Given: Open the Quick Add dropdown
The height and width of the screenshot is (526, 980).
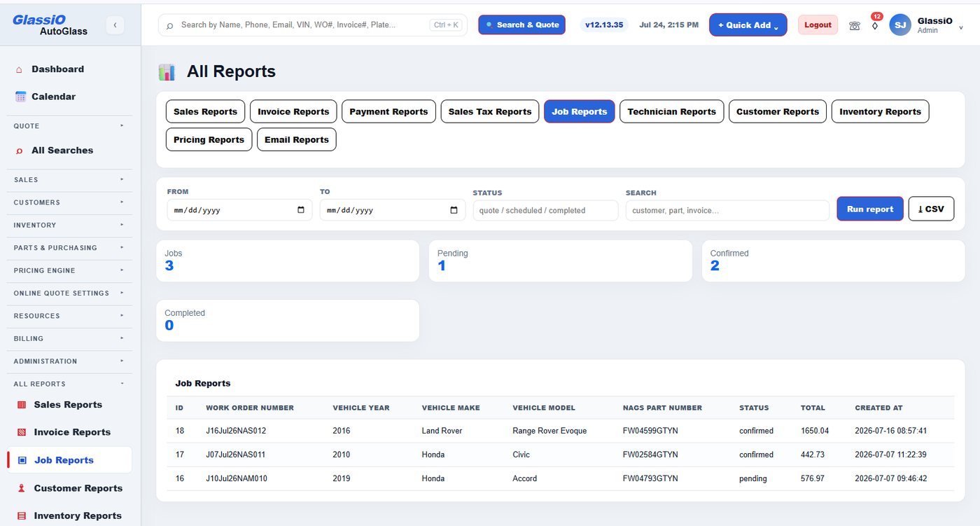Looking at the screenshot, I should [748, 25].
